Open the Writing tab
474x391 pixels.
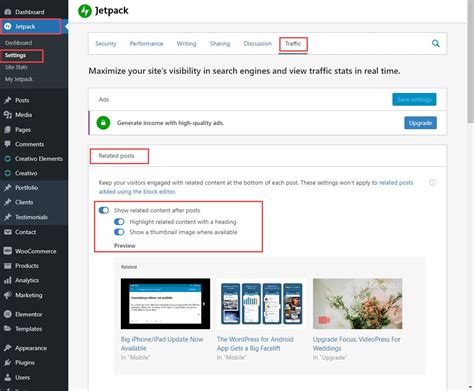pyautogui.click(x=186, y=44)
